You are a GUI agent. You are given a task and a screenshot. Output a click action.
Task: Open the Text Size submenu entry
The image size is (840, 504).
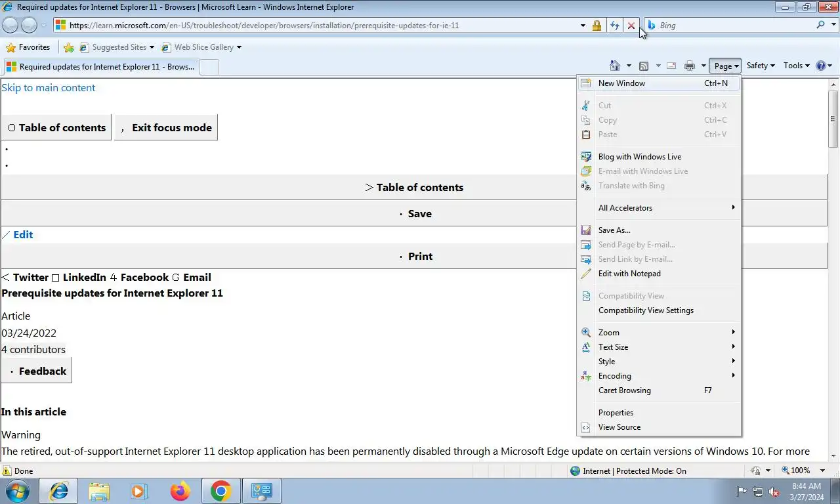coord(659,347)
